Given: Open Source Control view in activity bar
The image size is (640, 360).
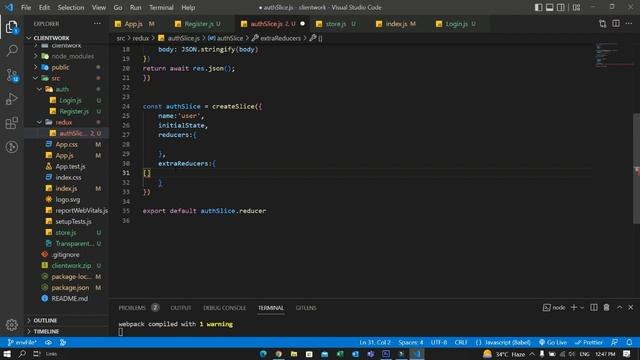Looking at the screenshot, I should coord(12,75).
